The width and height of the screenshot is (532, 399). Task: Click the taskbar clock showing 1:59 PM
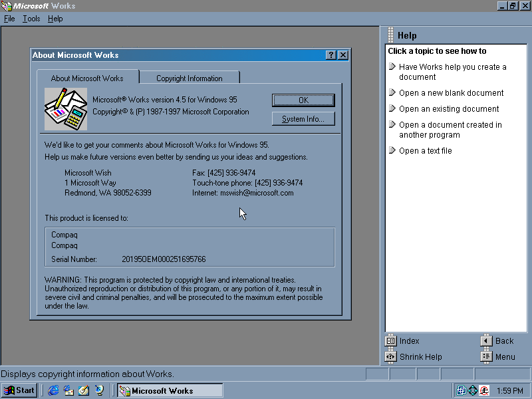(x=510, y=390)
